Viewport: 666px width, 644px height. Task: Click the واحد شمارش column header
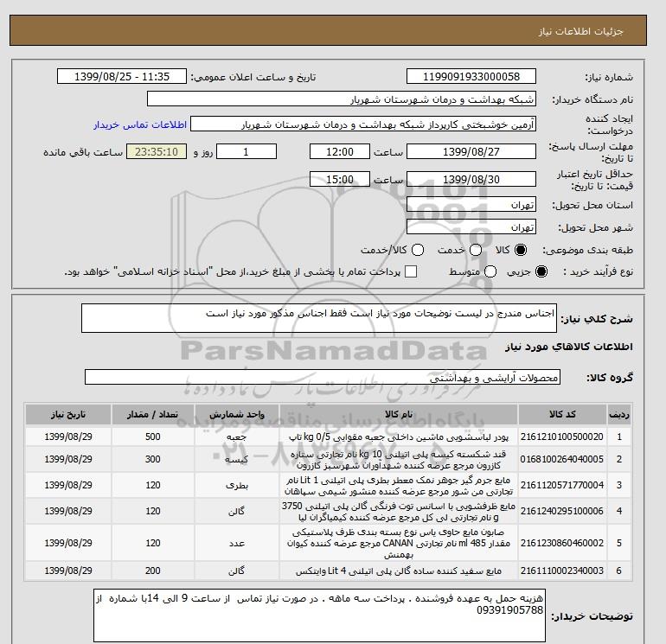237,414
